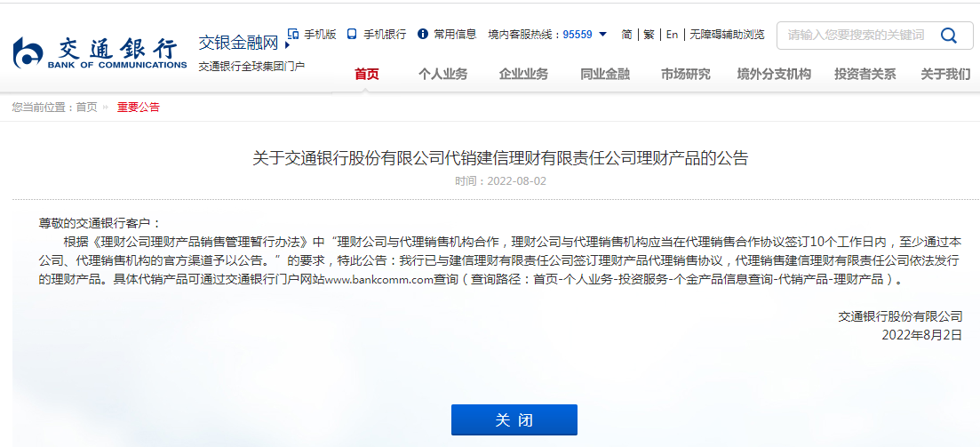Image resolution: width=980 pixels, height=447 pixels.
Task: Open the 同业金融 menu
Action: click(x=605, y=74)
